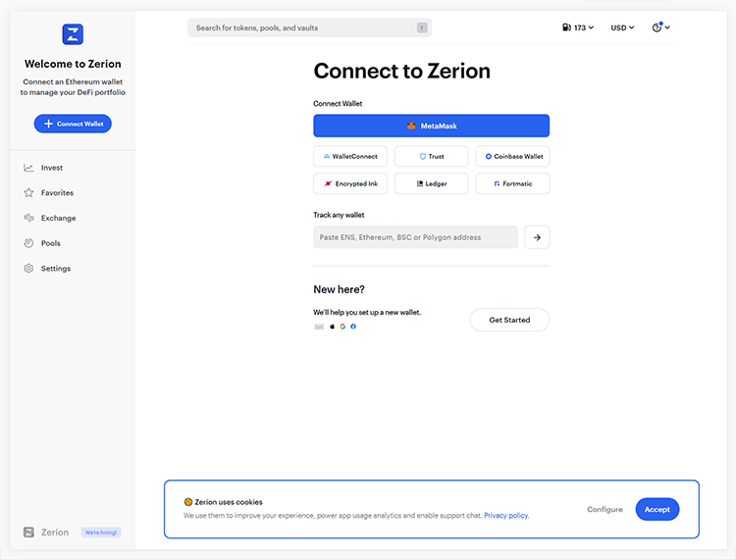
Task: Open Settings from the sidebar
Action: click(x=55, y=269)
